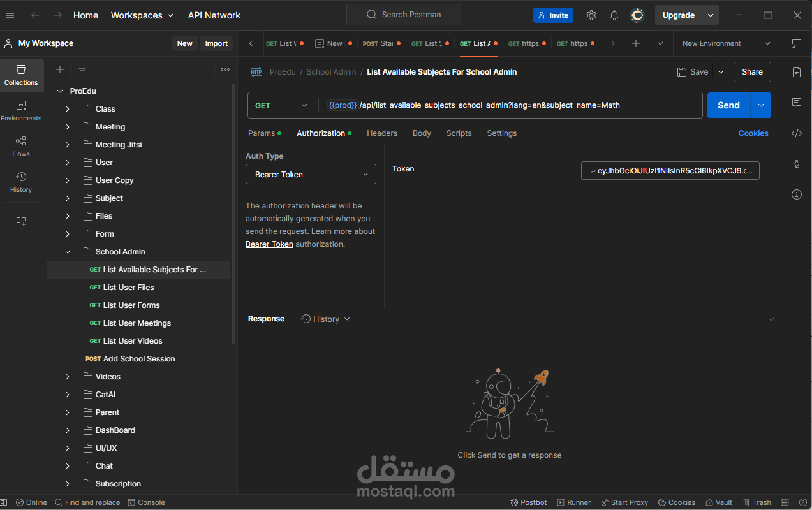
Task: Click the filter collections icon
Action: coord(82,69)
